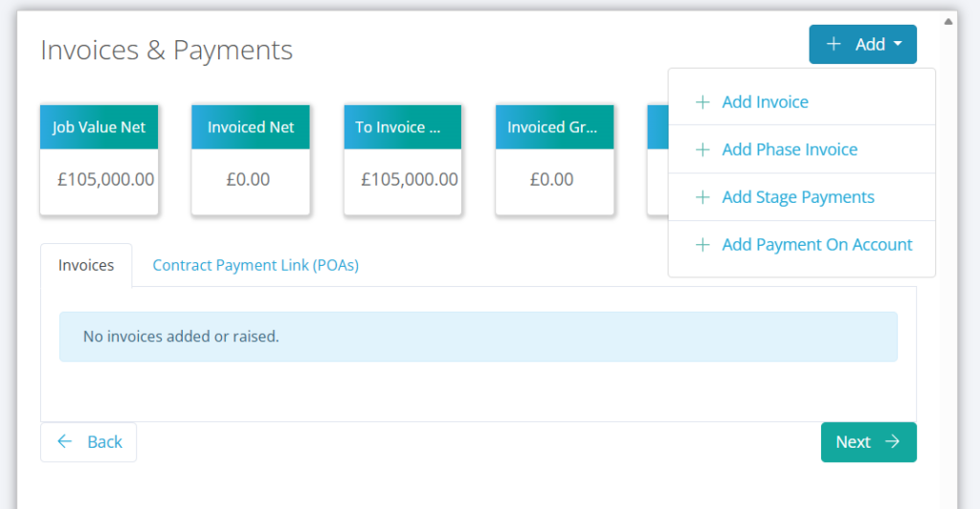Image resolution: width=980 pixels, height=509 pixels.
Task: Click the Invoiced Net summary card
Action: point(251,160)
